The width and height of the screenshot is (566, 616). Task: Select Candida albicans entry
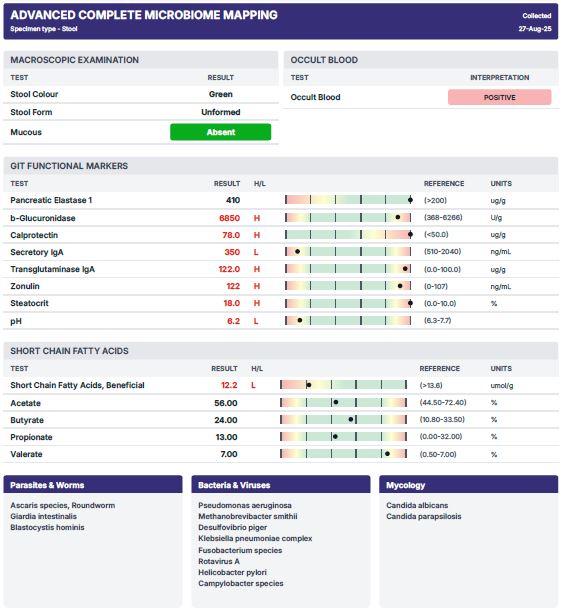pyautogui.click(x=417, y=505)
